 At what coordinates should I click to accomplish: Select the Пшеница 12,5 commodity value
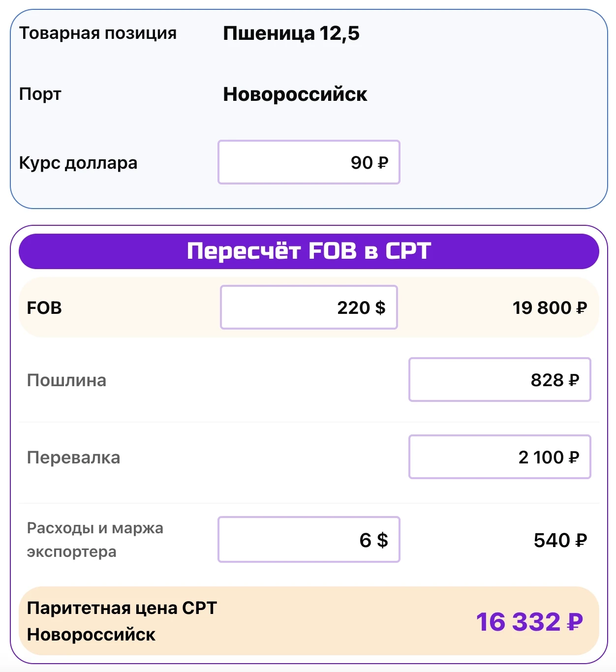(291, 33)
